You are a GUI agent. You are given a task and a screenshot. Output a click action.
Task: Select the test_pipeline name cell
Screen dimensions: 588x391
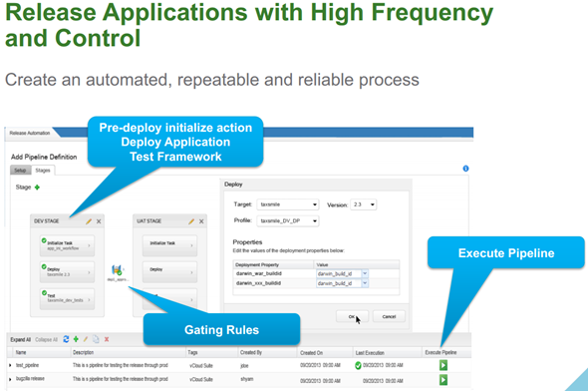[x=27, y=365]
